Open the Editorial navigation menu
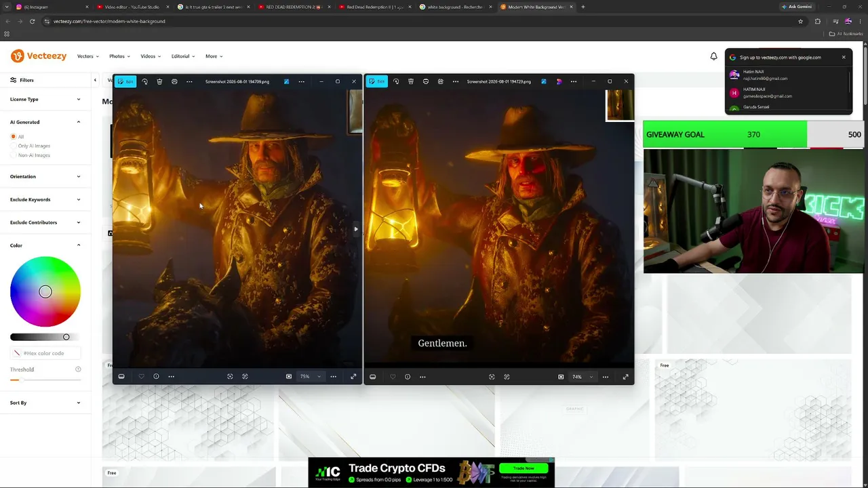Screen dimensions: 868x488 (183, 56)
